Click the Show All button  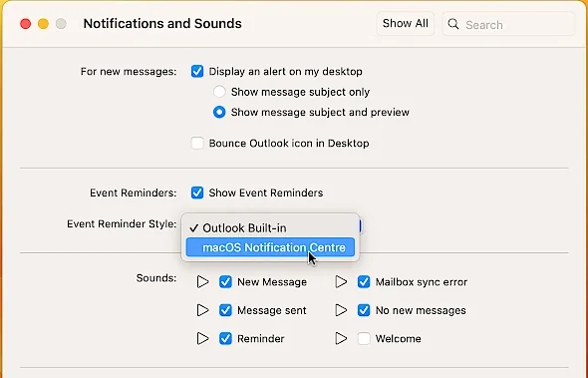point(405,24)
